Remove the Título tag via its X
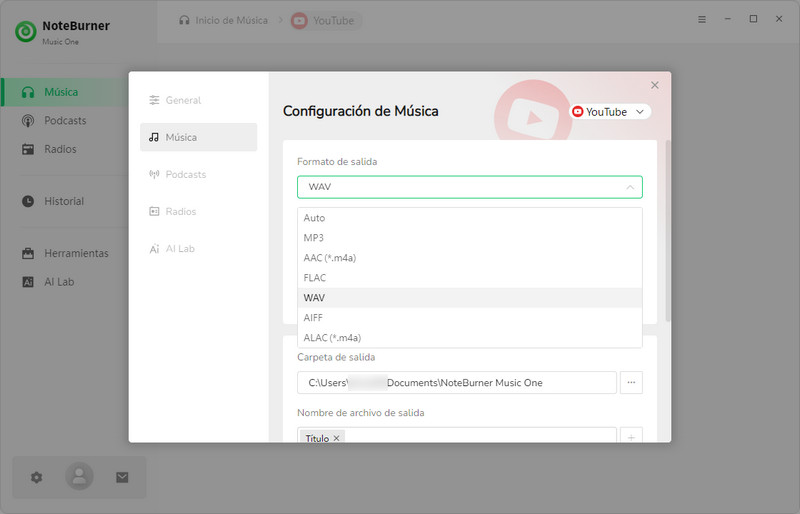 [x=336, y=438]
